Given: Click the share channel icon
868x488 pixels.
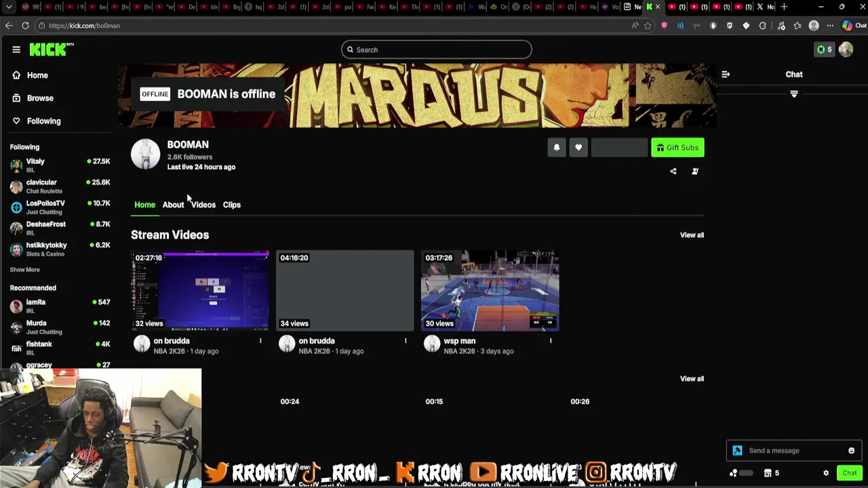Looking at the screenshot, I should [x=673, y=171].
